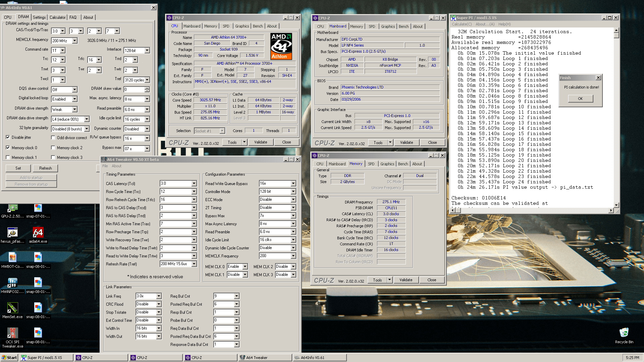Screen dimensions: 644x362
Task: Open Graphics tab in CPU-Z Memory window
Action: click(x=387, y=164)
